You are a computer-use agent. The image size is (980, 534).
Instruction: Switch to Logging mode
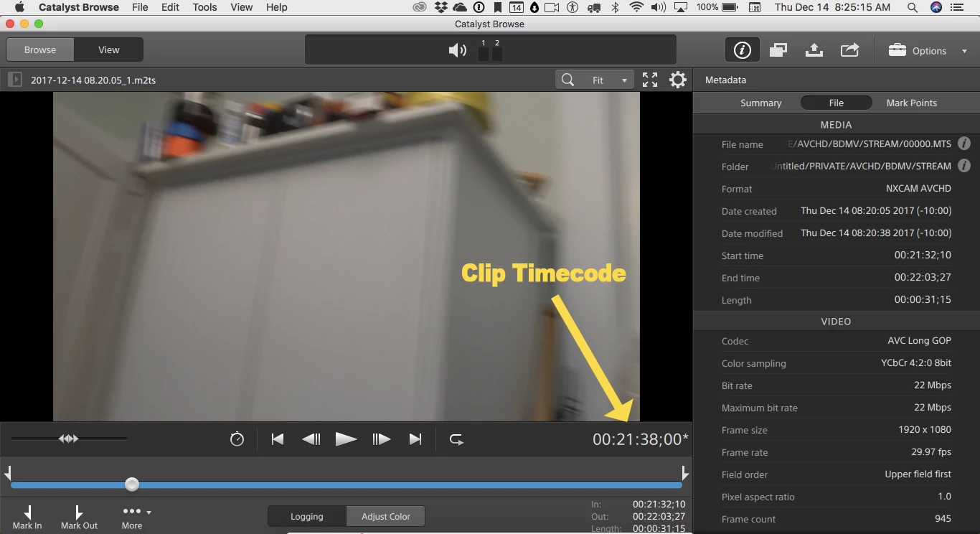tap(307, 516)
